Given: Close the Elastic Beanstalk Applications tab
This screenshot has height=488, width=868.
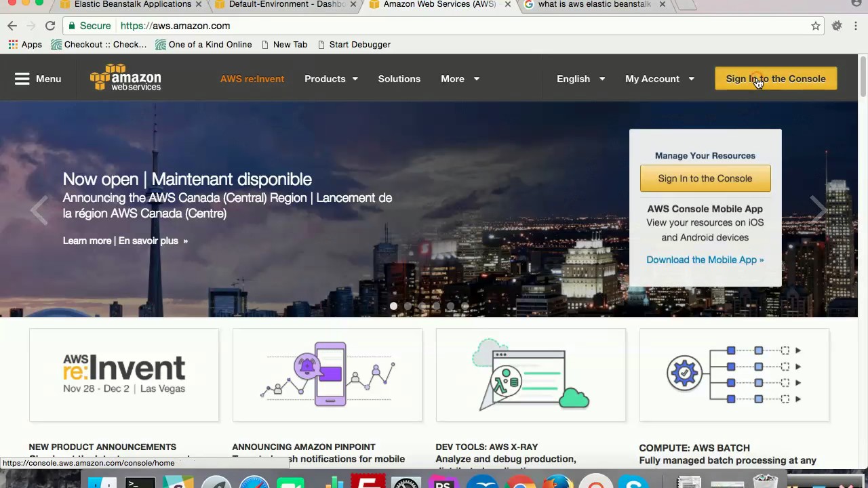Looking at the screenshot, I should [x=198, y=4].
